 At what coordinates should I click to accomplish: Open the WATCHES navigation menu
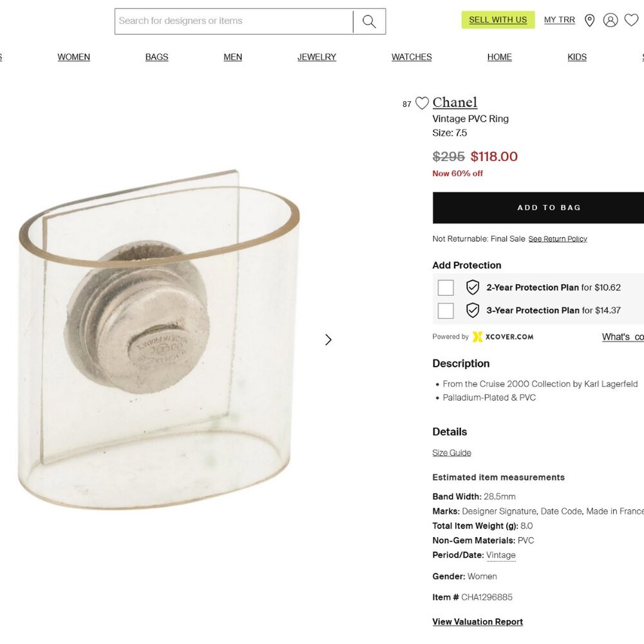[x=411, y=57]
